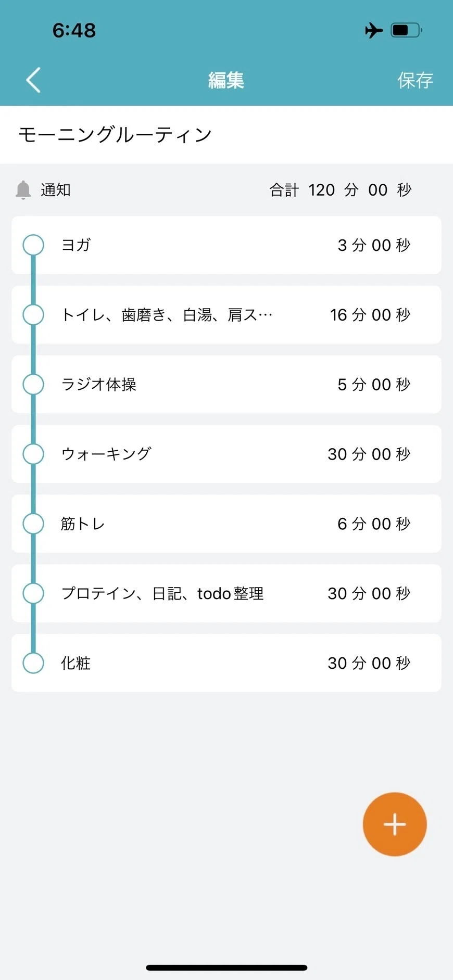
Task: Select the circle marker beside 筋トレ
Action: 33,524
